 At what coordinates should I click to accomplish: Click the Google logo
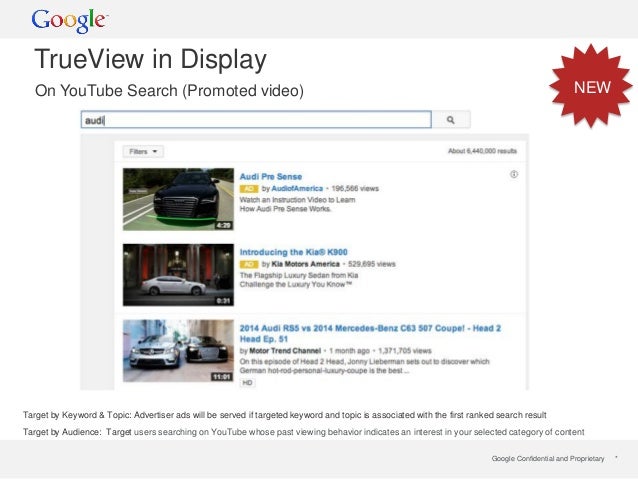tap(69, 20)
